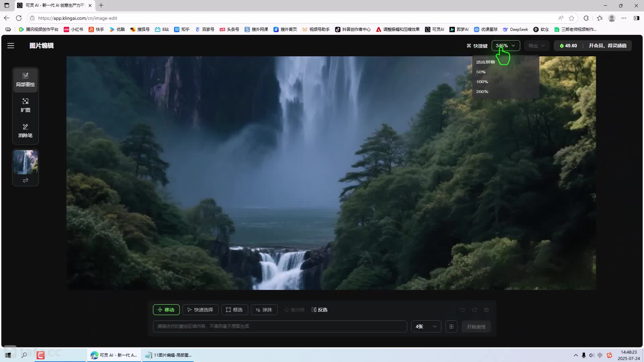Activate the 移动 move mode
The width and height of the screenshot is (644, 362).
pyautogui.click(x=166, y=310)
